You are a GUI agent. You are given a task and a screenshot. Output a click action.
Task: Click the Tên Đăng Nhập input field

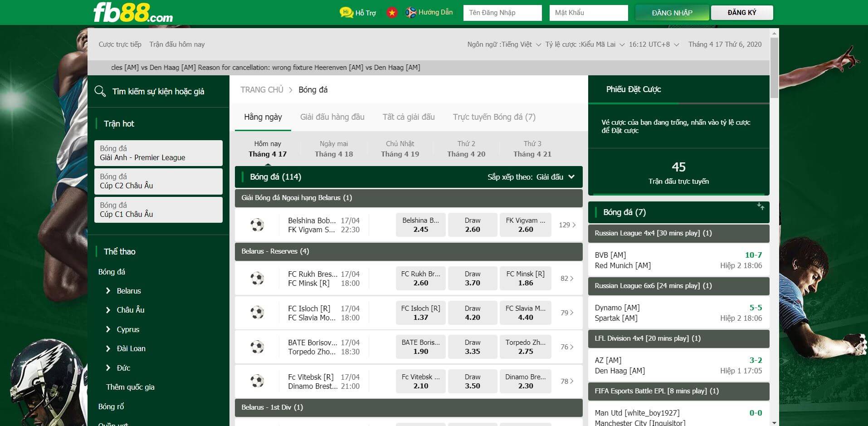(x=502, y=13)
